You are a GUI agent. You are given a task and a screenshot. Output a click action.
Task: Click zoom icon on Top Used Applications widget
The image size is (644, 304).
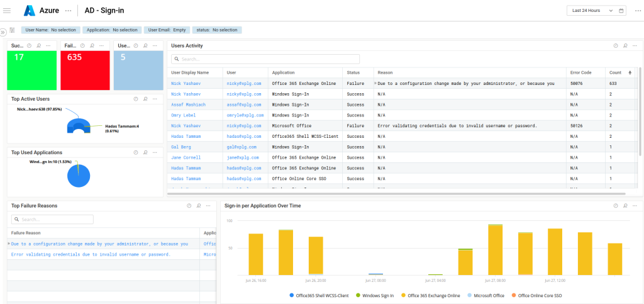point(145,152)
